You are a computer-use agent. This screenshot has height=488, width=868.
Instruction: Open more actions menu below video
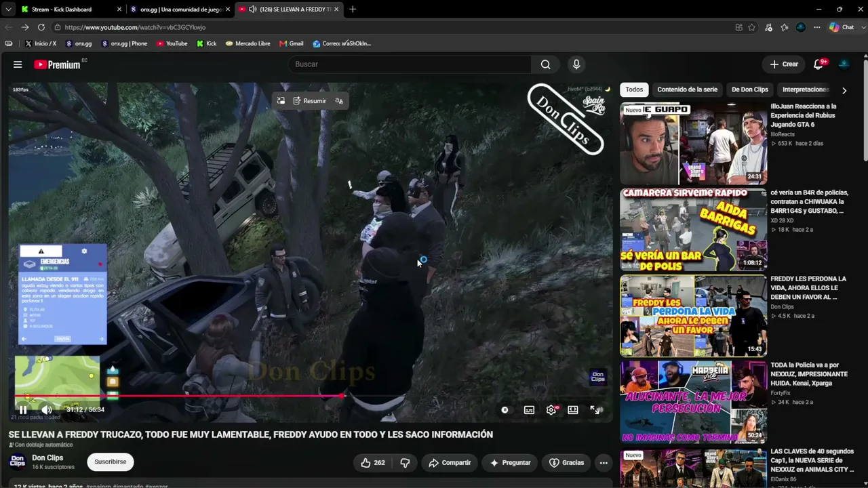(x=604, y=463)
